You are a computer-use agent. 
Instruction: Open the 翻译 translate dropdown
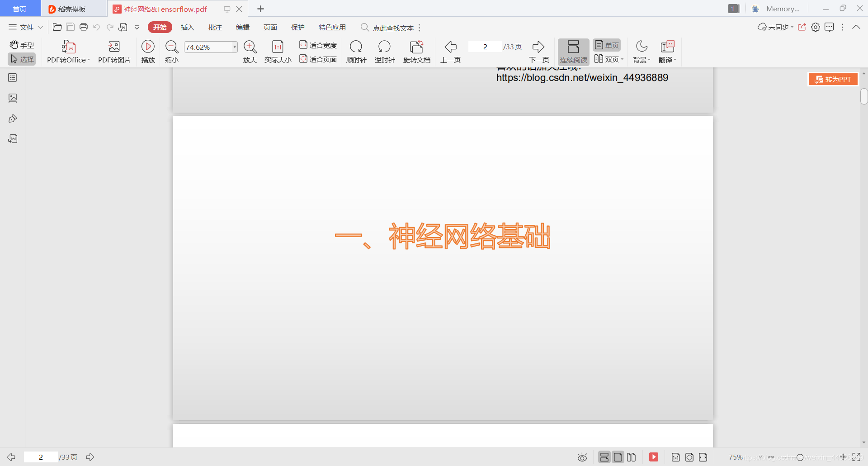[x=675, y=60]
